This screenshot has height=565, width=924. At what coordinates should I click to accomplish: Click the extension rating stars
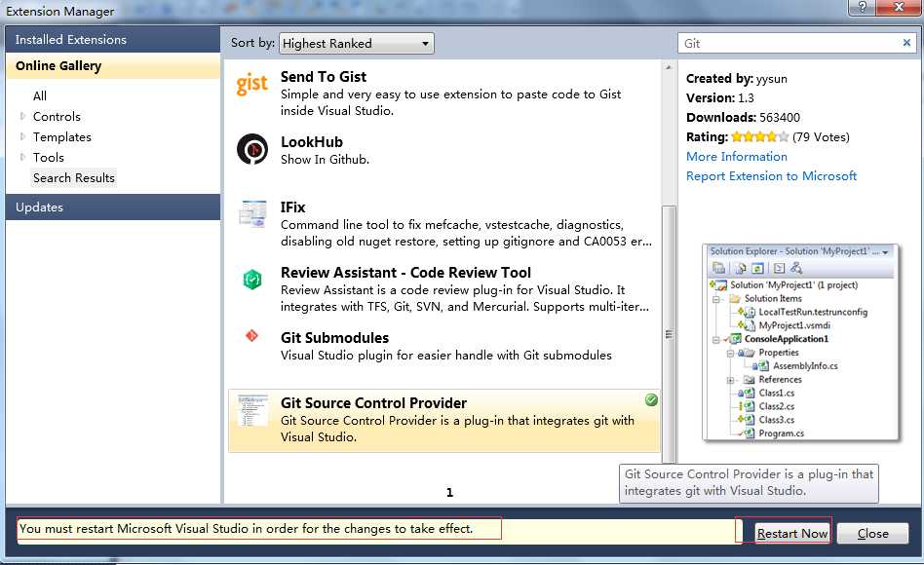tap(759, 137)
